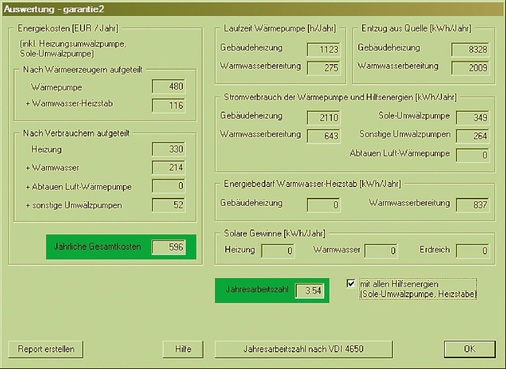The width and height of the screenshot is (506, 369).
Task: Click Laufzeit Gebäudeheizung field showing 1123
Action: pyautogui.click(x=323, y=50)
